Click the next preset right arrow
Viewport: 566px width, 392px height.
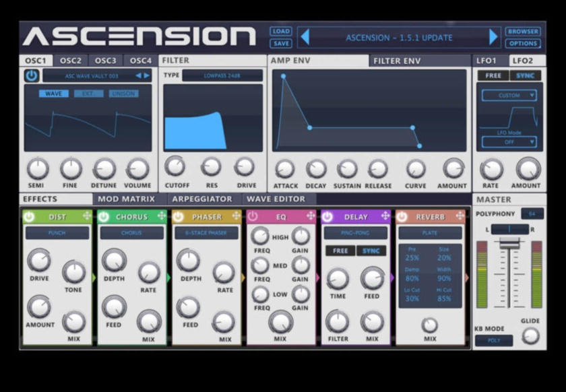pos(493,37)
